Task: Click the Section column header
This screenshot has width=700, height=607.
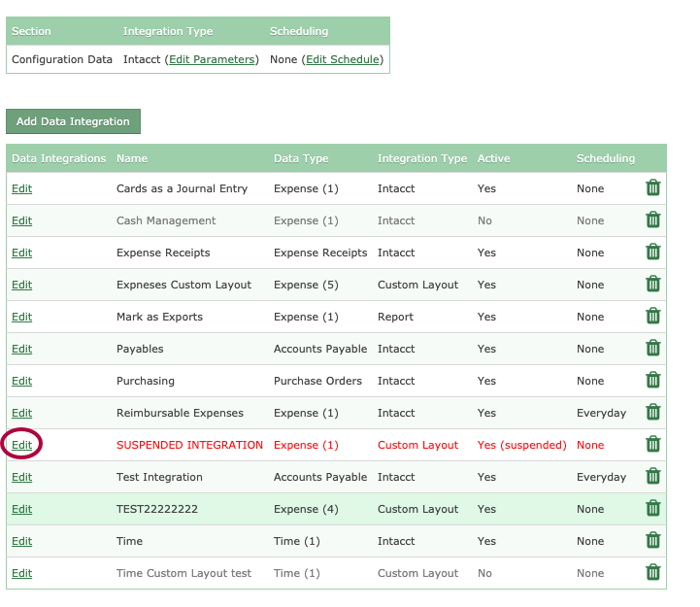Action: point(31,31)
